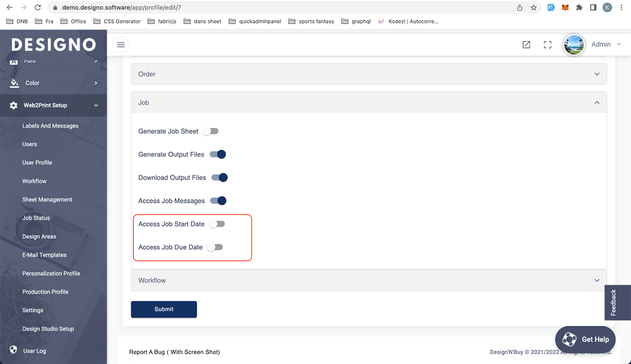This screenshot has width=631, height=364.
Task: Click the site lock icon in address bar
Action: (55, 7)
